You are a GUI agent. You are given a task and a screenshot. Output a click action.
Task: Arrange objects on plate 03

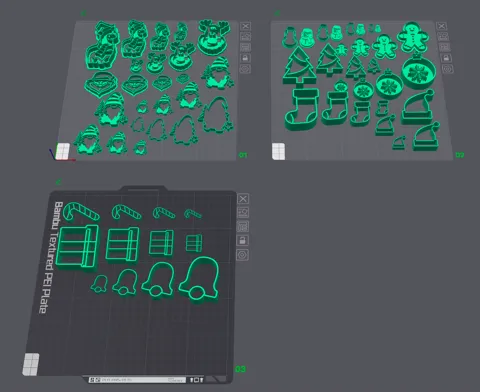coord(243,227)
